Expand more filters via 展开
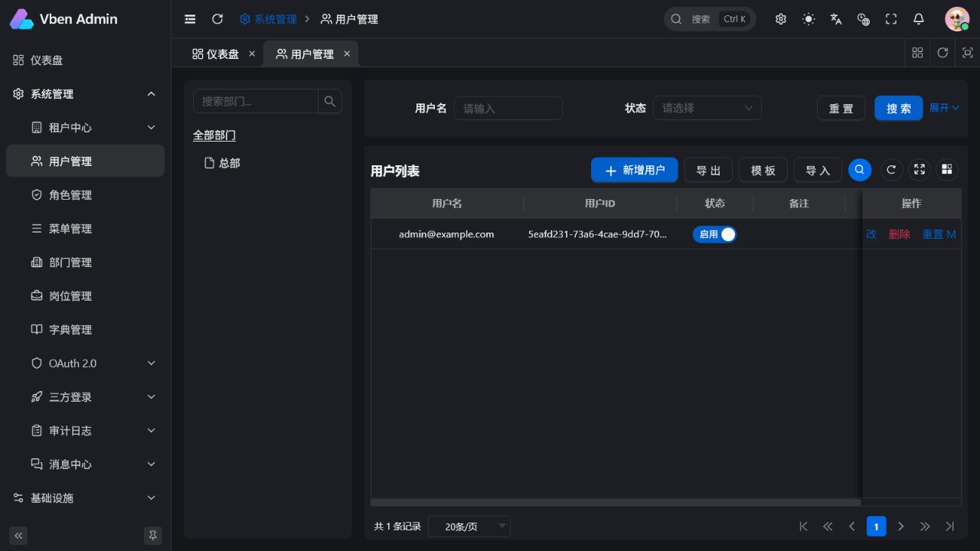 [x=944, y=108]
